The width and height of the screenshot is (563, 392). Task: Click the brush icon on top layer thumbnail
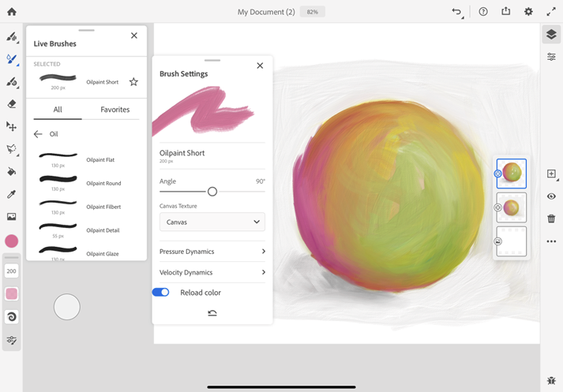497,174
